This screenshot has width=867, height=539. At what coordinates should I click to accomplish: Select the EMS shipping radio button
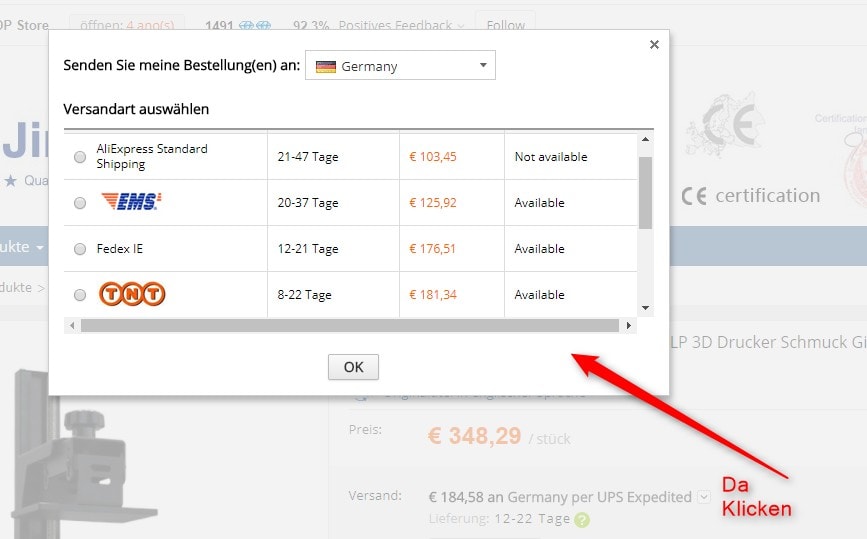(80, 203)
